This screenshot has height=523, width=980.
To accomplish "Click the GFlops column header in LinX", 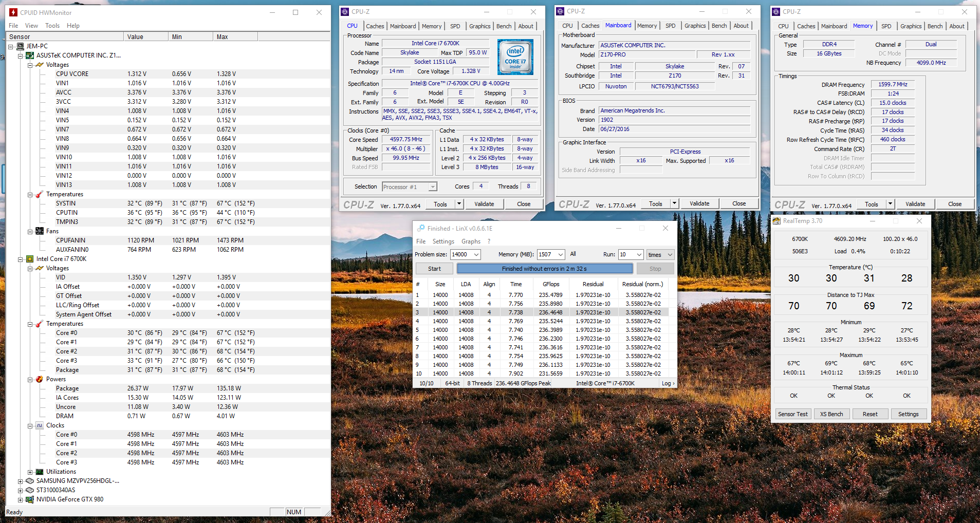I will pyautogui.click(x=551, y=284).
